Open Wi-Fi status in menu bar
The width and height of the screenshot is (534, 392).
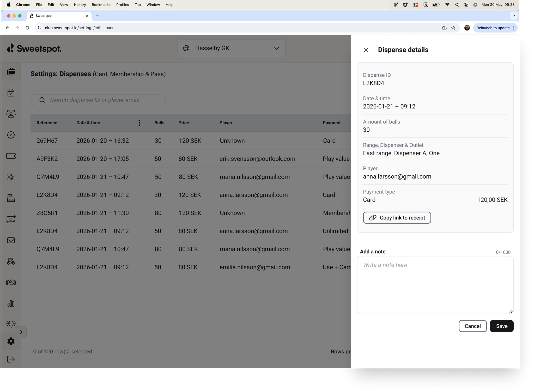point(447,5)
